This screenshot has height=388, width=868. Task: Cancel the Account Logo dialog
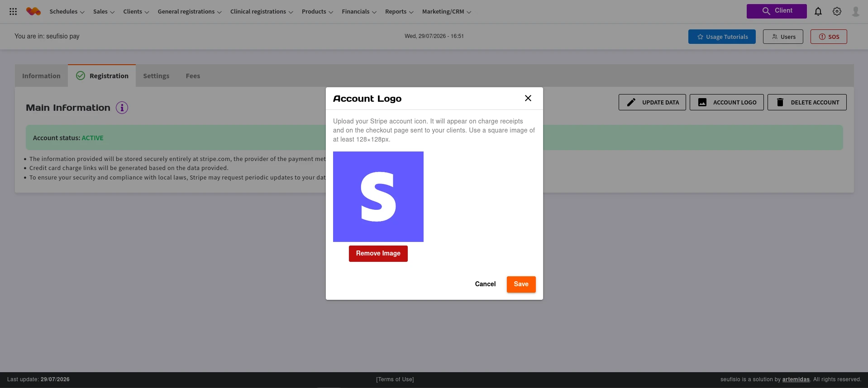click(x=485, y=284)
